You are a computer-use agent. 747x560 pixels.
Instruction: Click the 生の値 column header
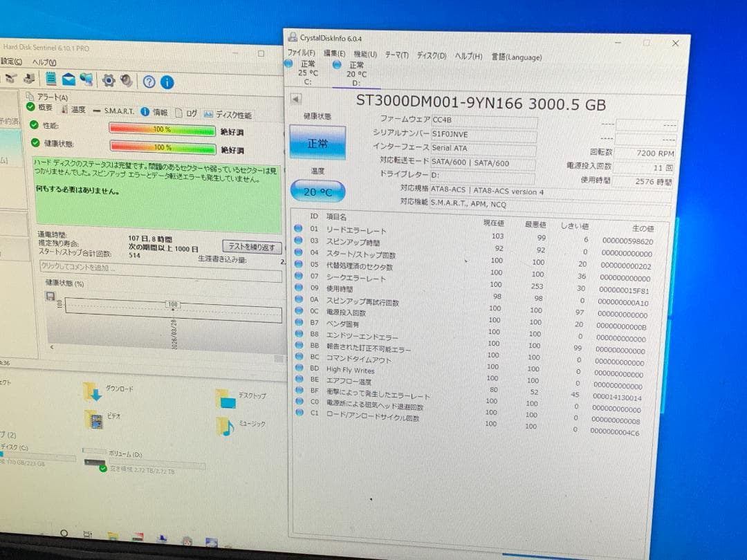tap(643, 228)
